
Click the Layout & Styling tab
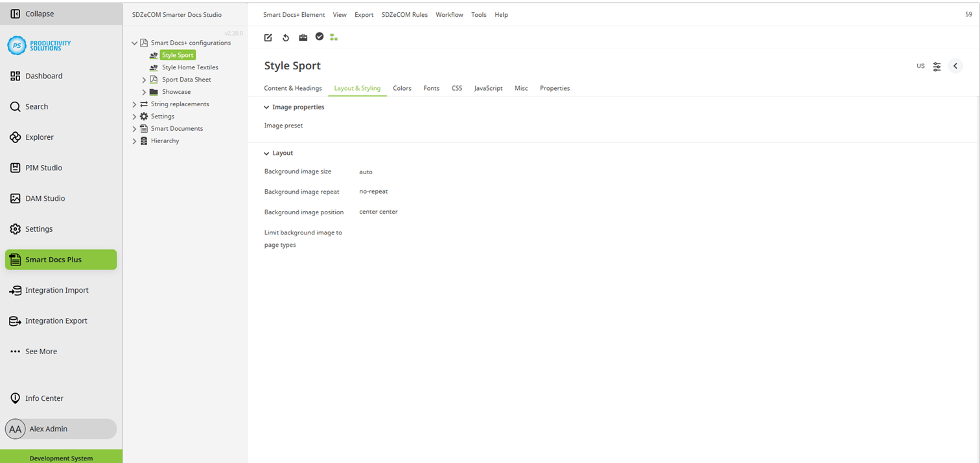357,88
